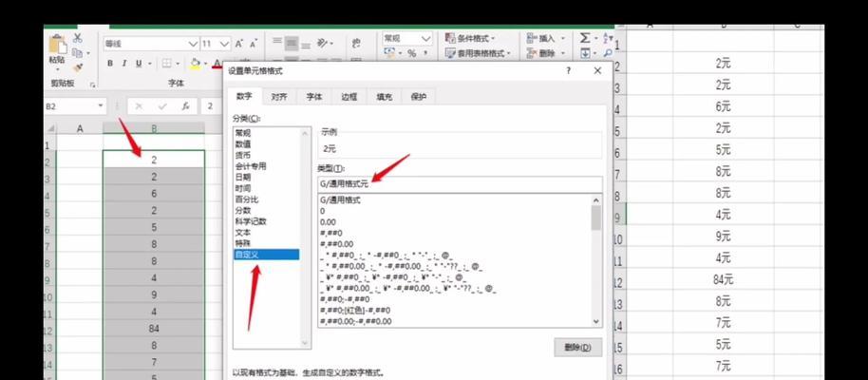Switch to the 保护 tab
This screenshot has width=868, height=380.
click(419, 96)
